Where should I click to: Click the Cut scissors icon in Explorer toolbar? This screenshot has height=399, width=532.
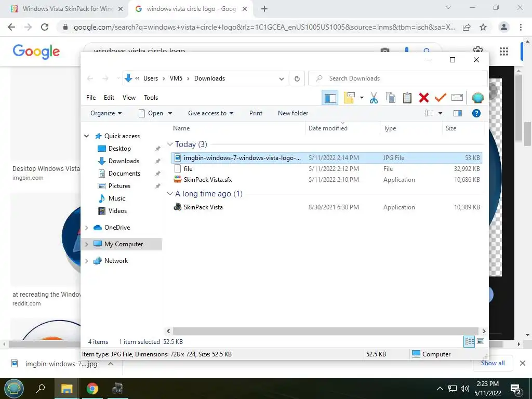(374, 98)
